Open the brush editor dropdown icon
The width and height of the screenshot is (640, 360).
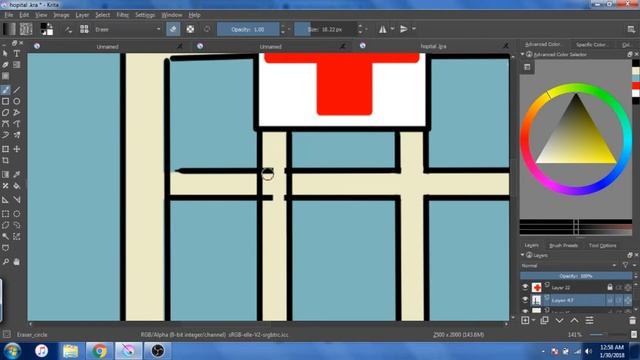coord(68,29)
